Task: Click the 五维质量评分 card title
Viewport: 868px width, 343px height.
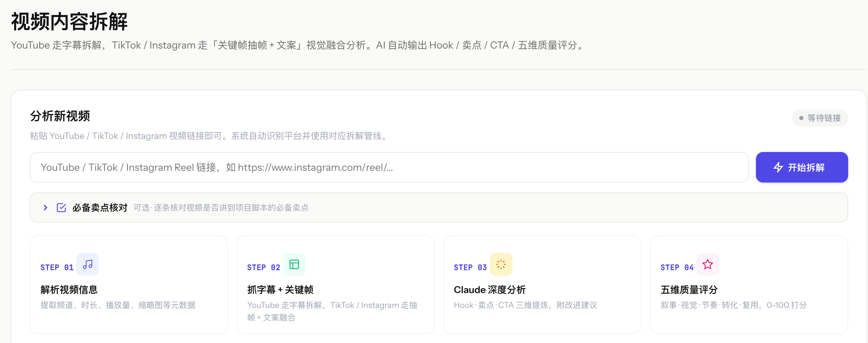Action: coord(689,290)
